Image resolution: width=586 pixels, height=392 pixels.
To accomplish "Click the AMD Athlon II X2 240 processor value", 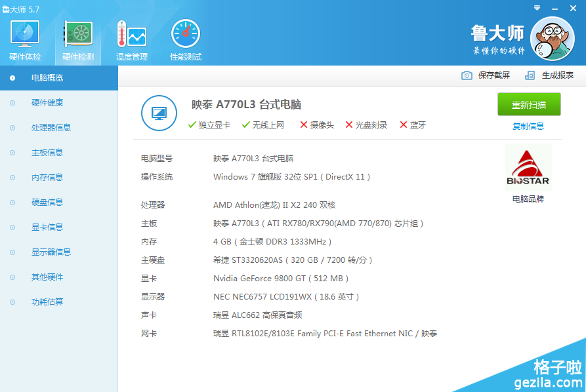I will 274,205.
